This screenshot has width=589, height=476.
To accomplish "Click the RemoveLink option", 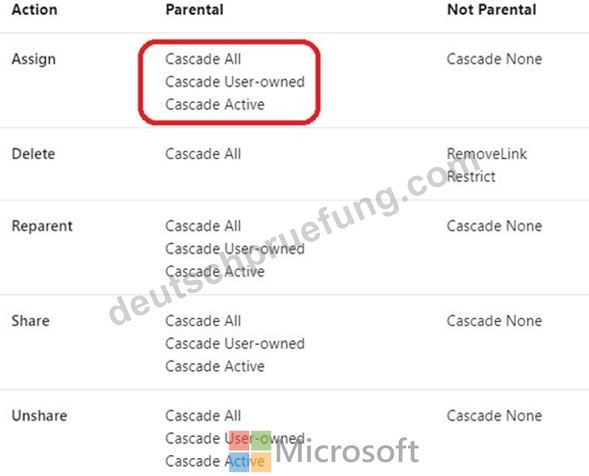I will 487,154.
